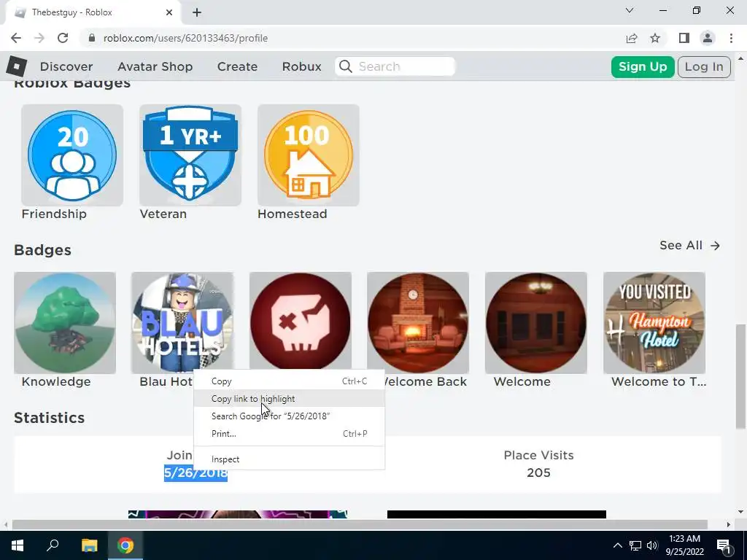Screen dimensions: 747x560
Task: Open the Hampton Hotel badge
Action: pos(654,323)
